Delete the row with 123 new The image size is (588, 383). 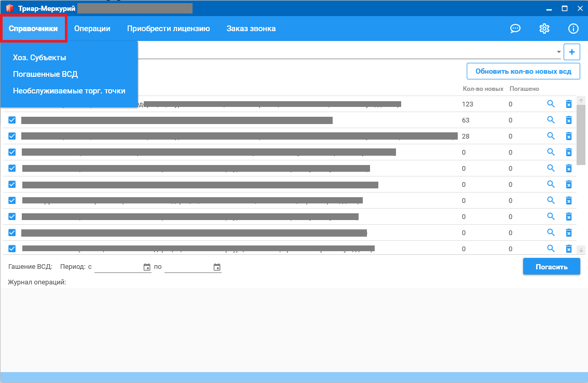click(568, 104)
